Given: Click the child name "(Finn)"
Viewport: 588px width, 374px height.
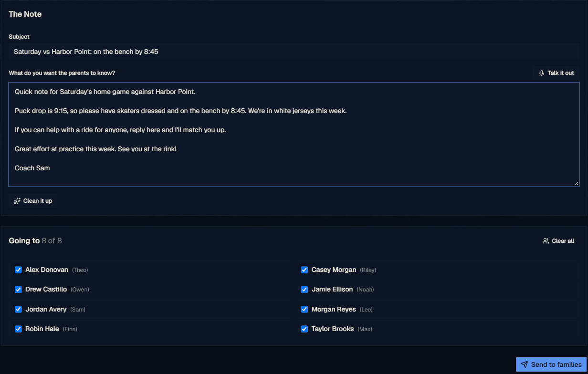Looking at the screenshot, I should point(70,329).
